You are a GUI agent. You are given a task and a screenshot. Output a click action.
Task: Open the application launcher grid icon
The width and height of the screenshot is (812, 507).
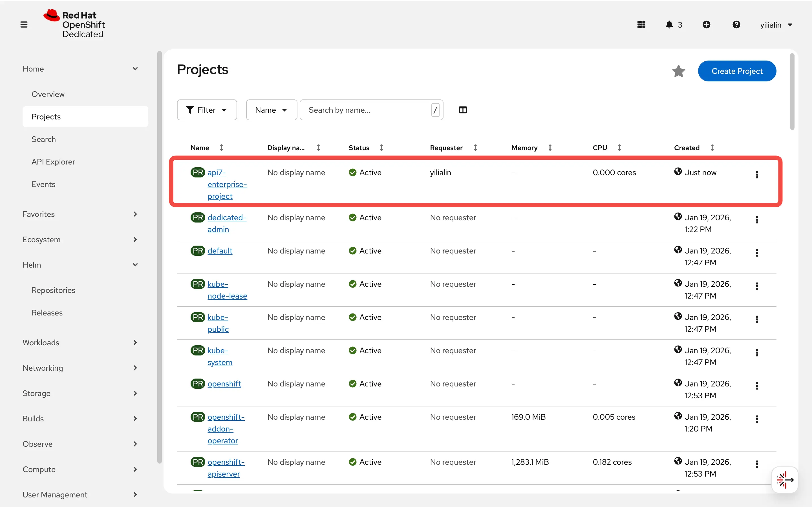pos(641,25)
